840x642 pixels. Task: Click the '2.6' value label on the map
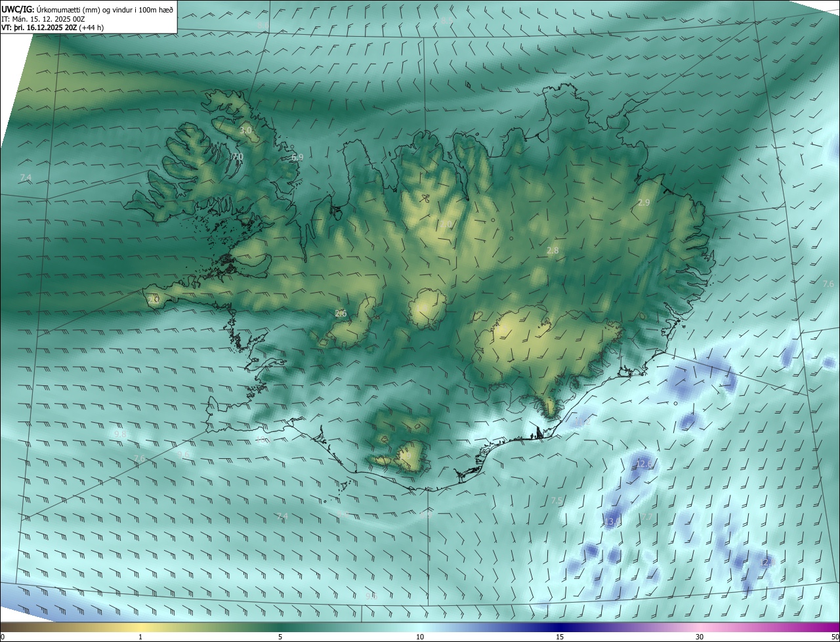click(x=341, y=314)
